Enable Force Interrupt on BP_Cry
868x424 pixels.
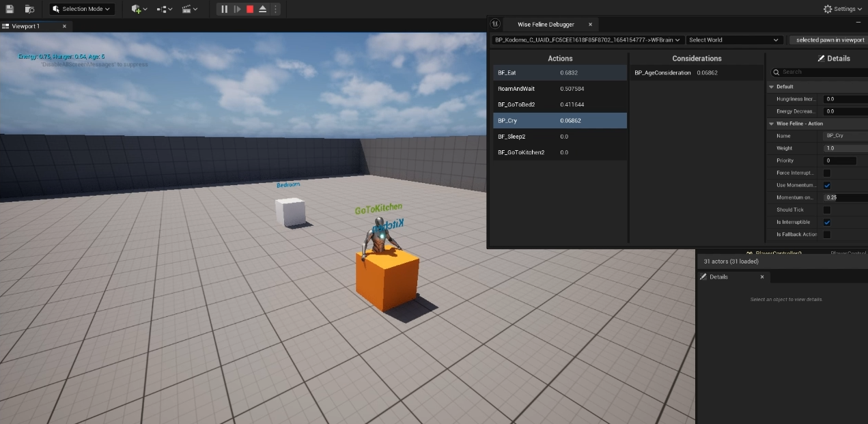[826, 172]
